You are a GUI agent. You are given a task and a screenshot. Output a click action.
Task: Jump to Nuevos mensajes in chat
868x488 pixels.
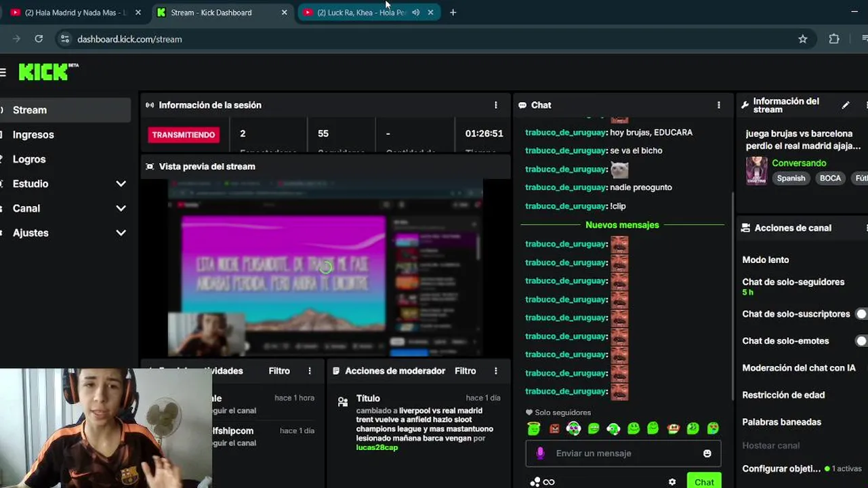(622, 225)
